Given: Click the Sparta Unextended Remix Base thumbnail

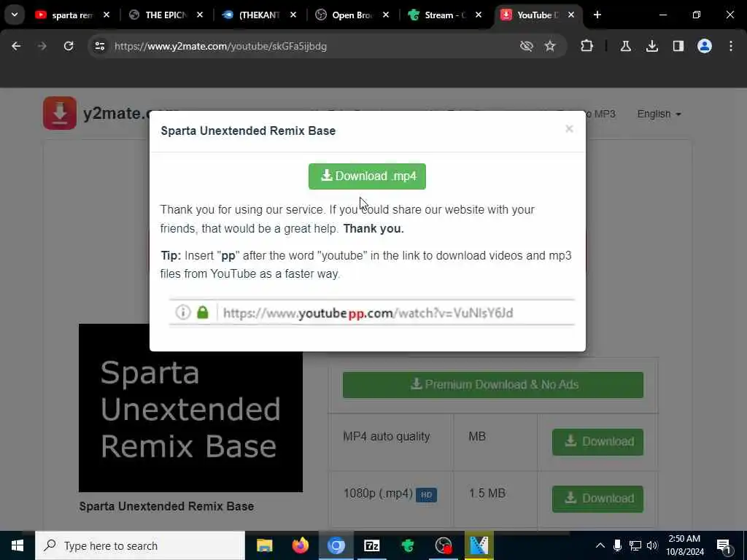Looking at the screenshot, I should click(x=190, y=408).
